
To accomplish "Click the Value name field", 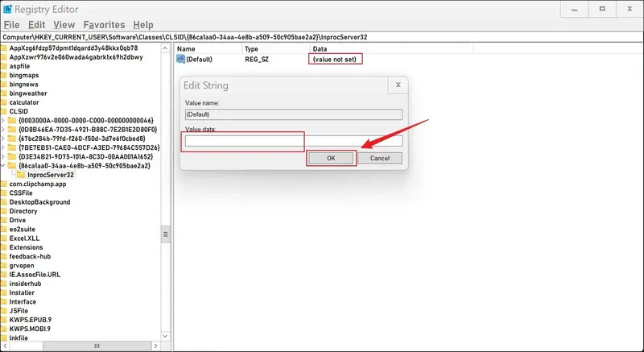I will [x=294, y=114].
